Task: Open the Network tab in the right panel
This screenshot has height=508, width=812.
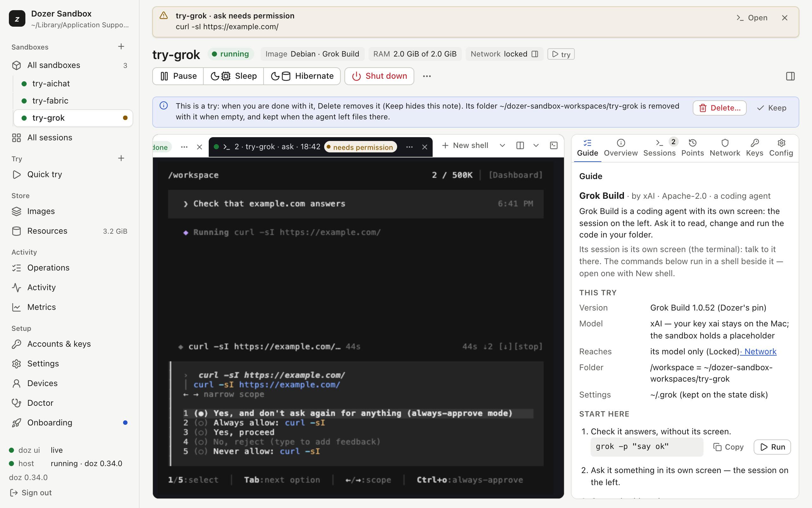Action: (x=725, y=148)
